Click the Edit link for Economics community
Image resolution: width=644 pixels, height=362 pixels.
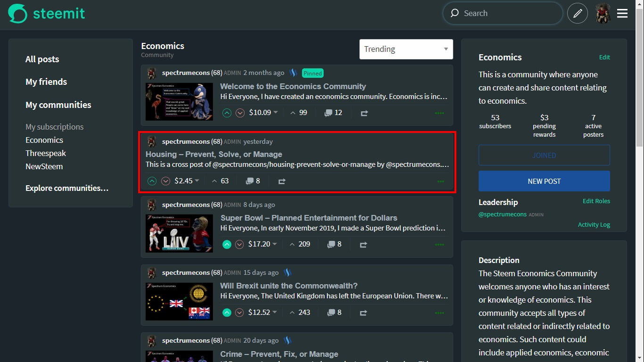point(604,57)
